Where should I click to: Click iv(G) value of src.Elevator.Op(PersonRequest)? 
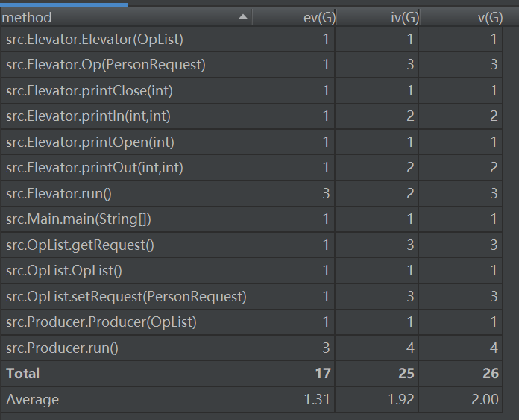(x=410, y=65)
